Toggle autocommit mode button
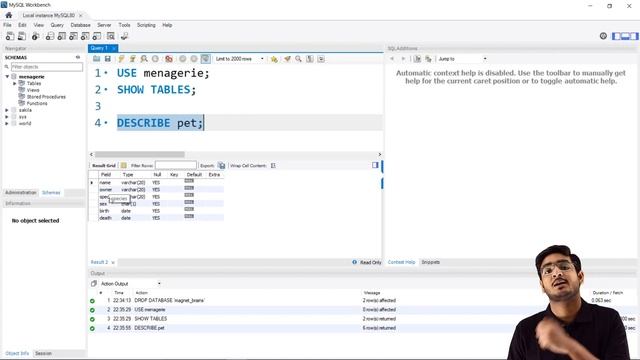This screenshot has width=640, height=360. [205, 59]
